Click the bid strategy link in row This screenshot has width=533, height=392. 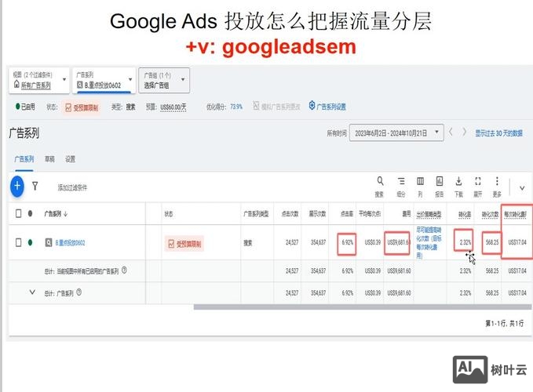tap(429, 242)
